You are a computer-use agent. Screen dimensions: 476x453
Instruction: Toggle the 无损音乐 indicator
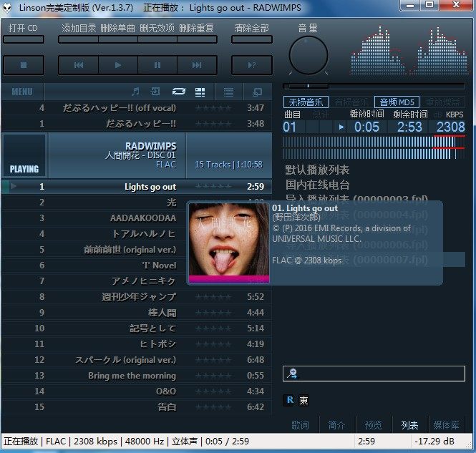pos(306,102)
